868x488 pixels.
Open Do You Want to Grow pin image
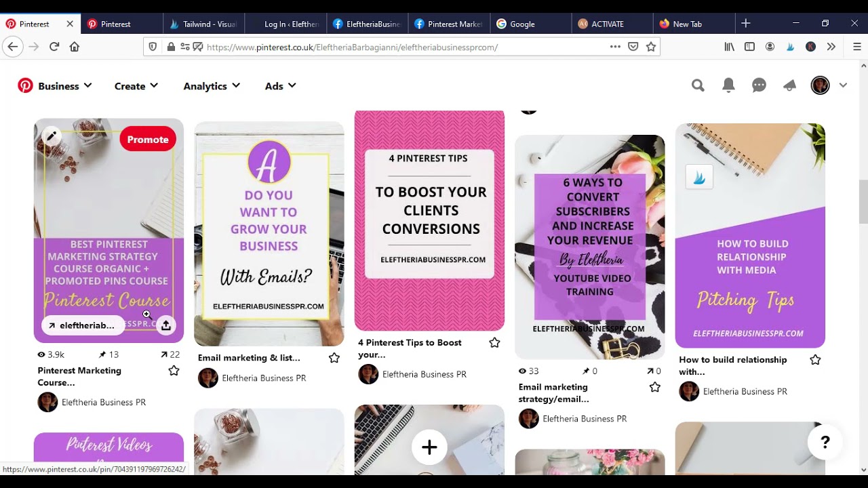(x=269, y=234)
